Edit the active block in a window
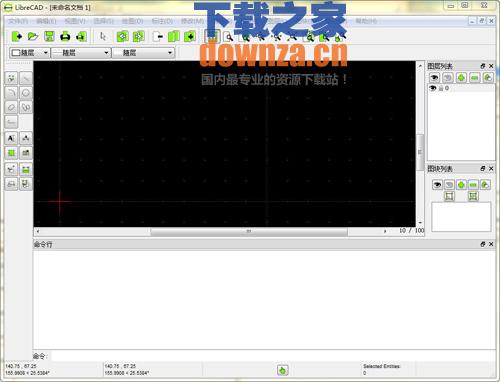 (449, 196)
